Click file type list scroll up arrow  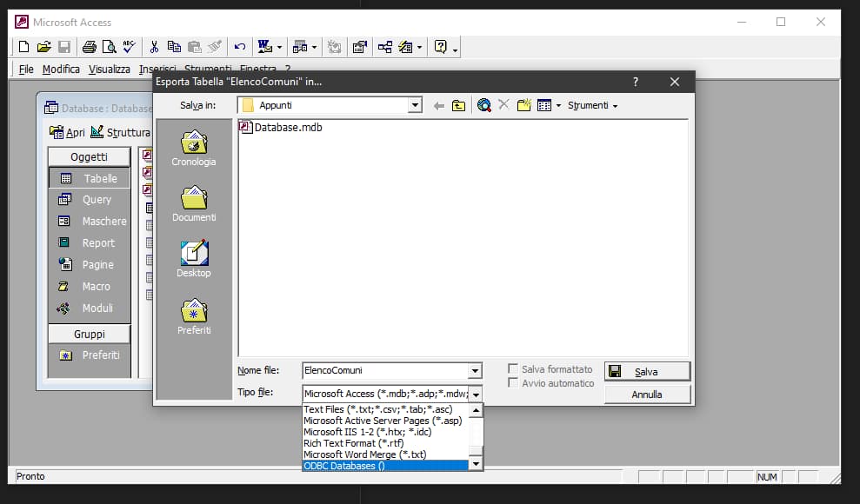point(476,410)
